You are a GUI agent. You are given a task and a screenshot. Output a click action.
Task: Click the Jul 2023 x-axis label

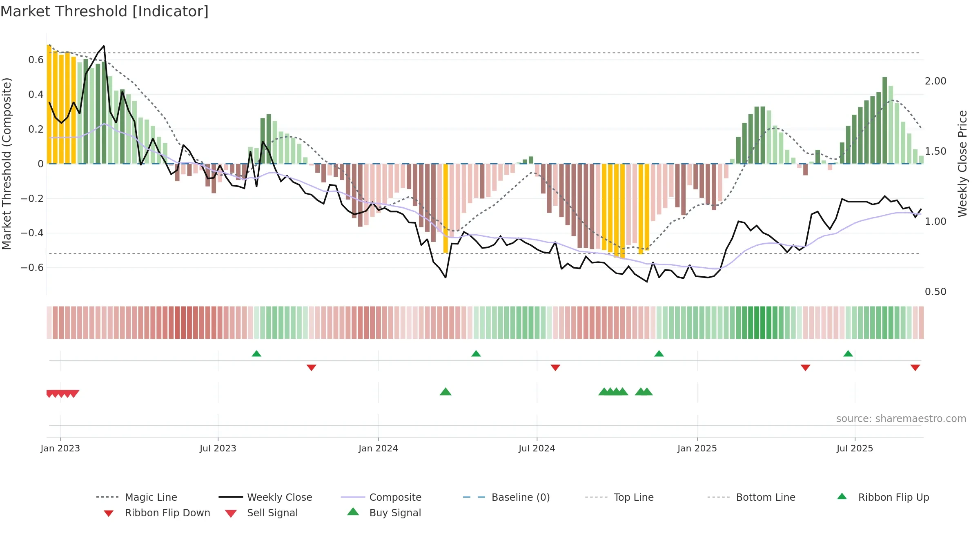tap(218, 448)
